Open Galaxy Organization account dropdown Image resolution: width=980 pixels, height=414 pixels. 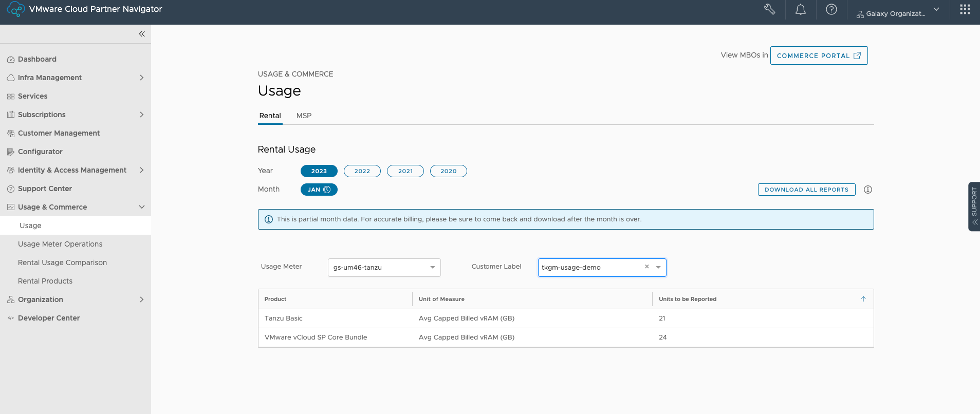pos(897,13)
